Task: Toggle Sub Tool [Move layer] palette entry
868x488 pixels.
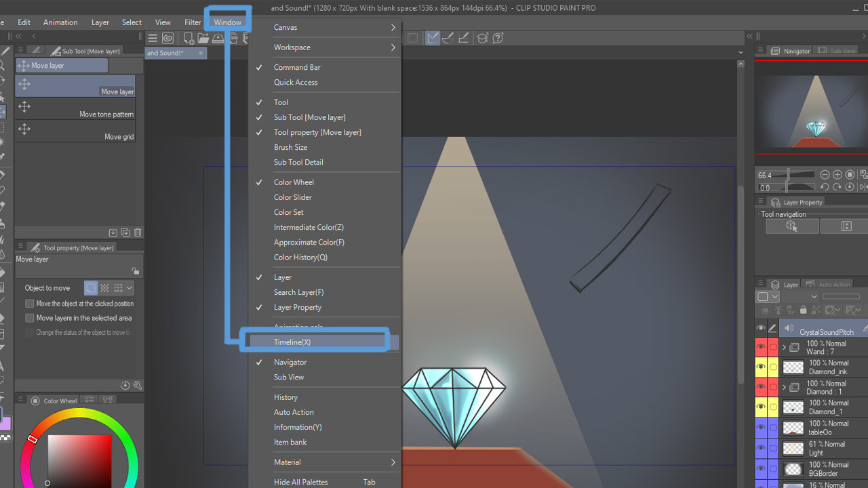Action: 324,117
